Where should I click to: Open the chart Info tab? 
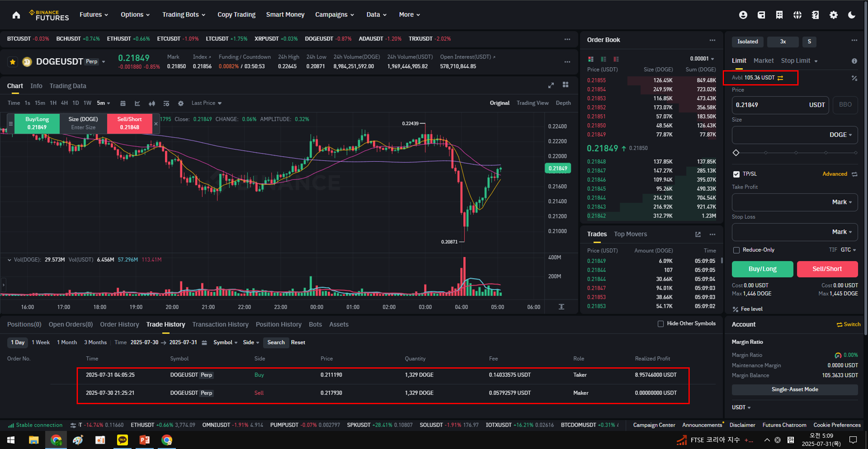(x=36, y=86)
